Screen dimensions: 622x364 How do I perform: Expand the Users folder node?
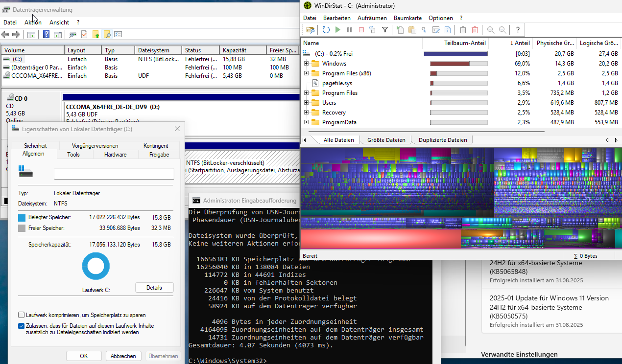pos(307,103)
